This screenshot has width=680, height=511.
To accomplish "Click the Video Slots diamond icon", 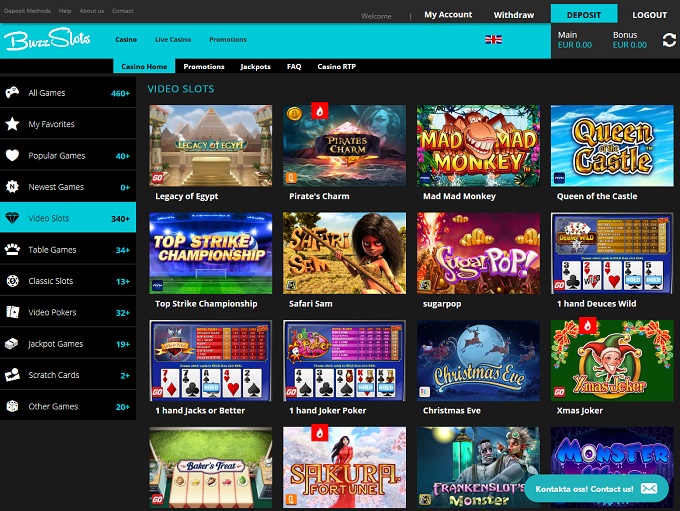I will pos(12,218).
